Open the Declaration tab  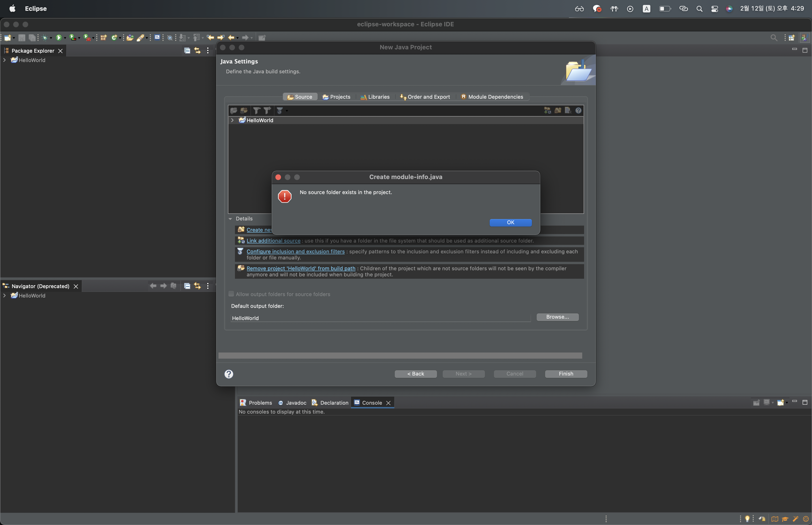pos(330,403)
